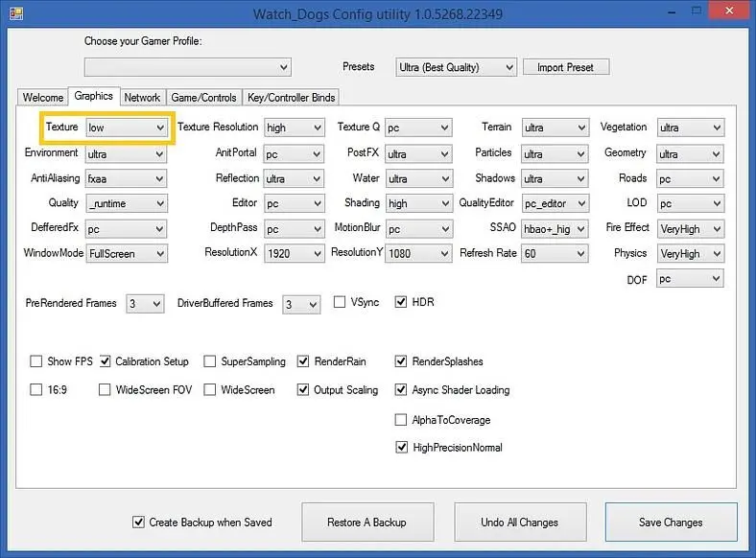Open the Reflection dropdown
The height and width of the screenshot is (558, 756).
tap(295, 178)
